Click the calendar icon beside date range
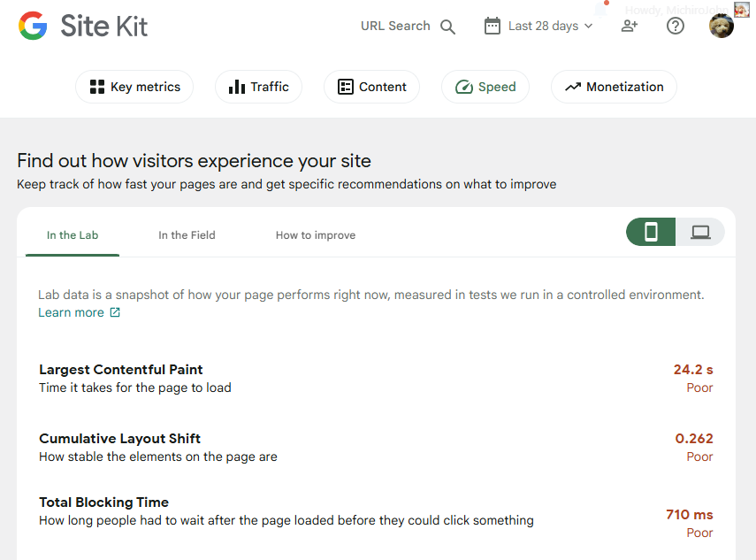This screenshot has width=756, height=560. (493, 27)
